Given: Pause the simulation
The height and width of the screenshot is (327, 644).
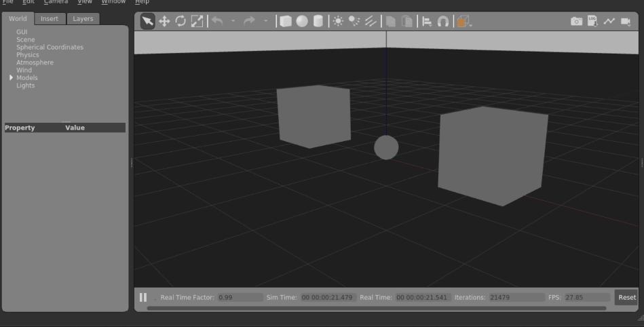Looking at the screenshot, I should point(143,297).
